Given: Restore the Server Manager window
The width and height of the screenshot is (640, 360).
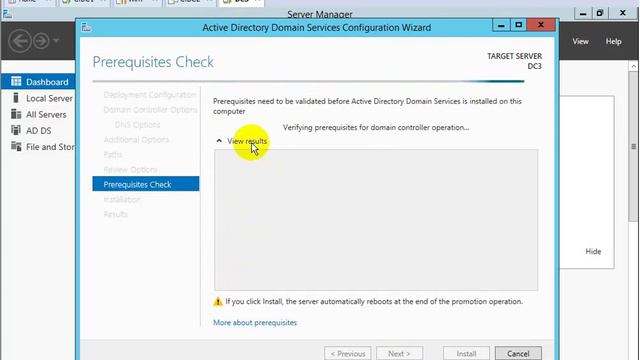Looking at the screenshot, I should point(600,13).
